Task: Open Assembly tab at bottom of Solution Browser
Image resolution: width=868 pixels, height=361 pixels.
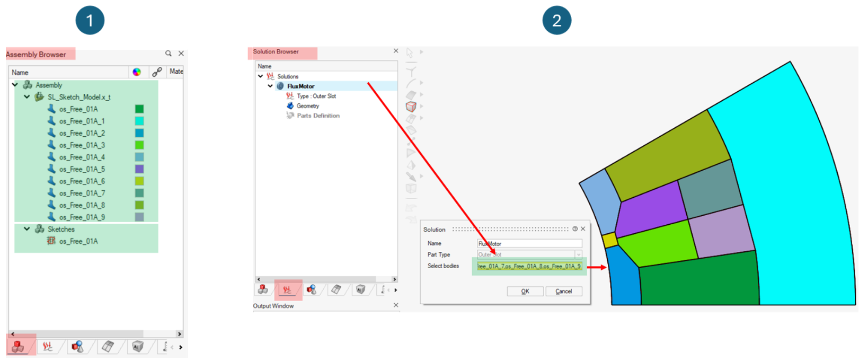Action: (263, 289)
